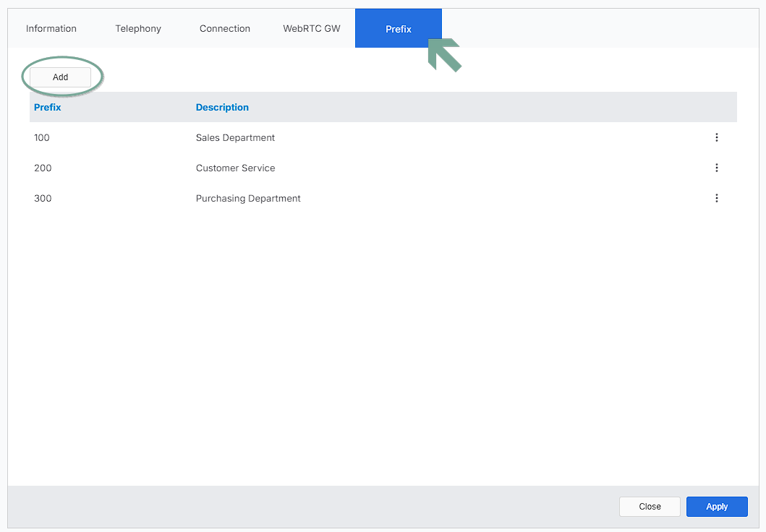Open the kebab menu for Customer Service

pyautogui.click(x=716, y=168)
